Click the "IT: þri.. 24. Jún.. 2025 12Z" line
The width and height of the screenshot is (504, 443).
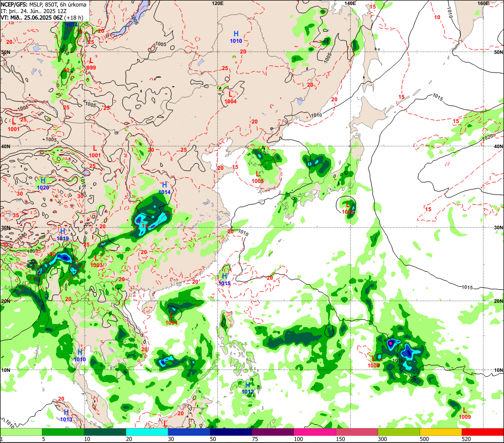[33, 11]
